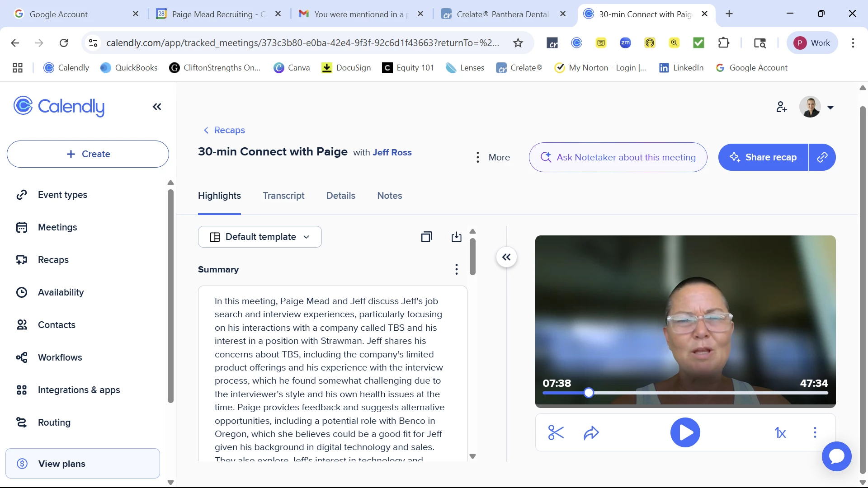Open the Canva bookmark
Image resolution: width=868 pixels, height=488 pixels.
click(x=292, y=68)
